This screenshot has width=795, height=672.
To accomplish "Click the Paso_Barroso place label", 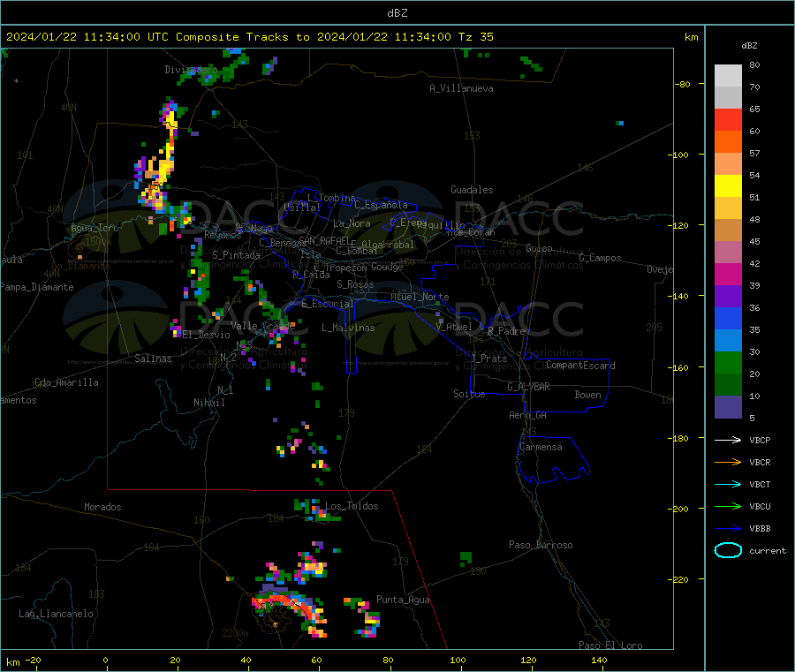I will [541, 545].
